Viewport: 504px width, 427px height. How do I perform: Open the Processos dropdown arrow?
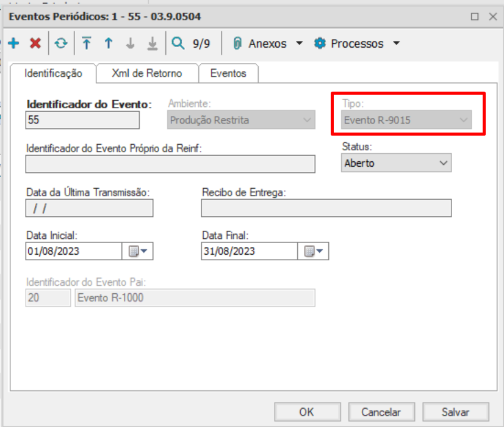(396, 43)
